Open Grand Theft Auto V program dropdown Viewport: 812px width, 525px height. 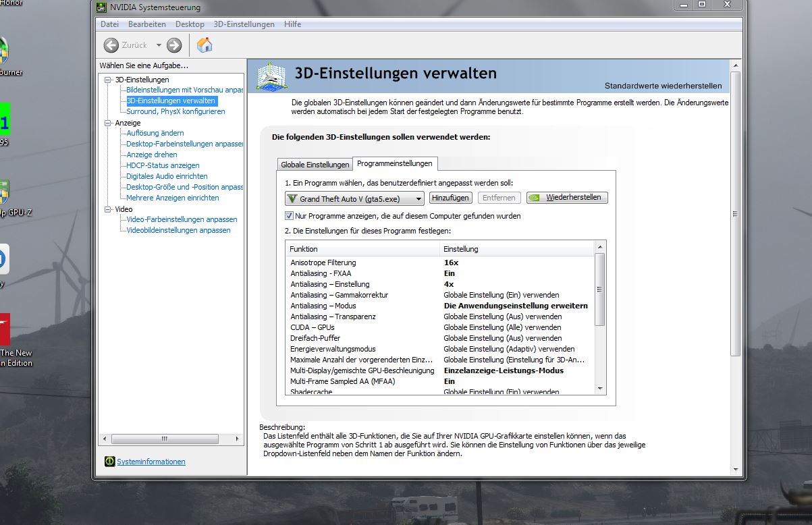click(354, 198)
